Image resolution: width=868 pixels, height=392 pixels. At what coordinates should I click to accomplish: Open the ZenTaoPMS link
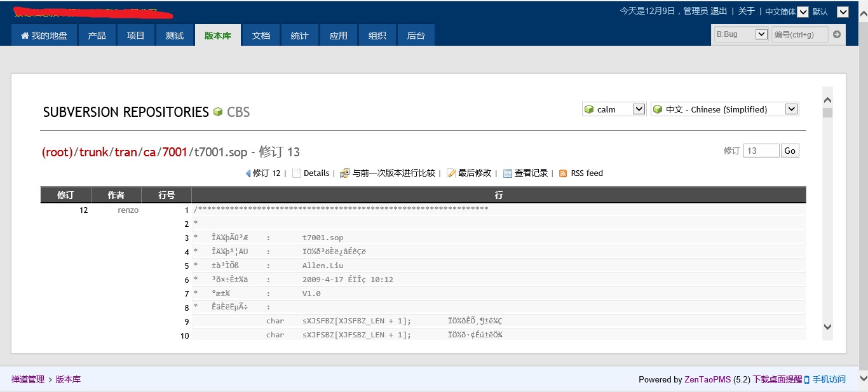point(707,379)
